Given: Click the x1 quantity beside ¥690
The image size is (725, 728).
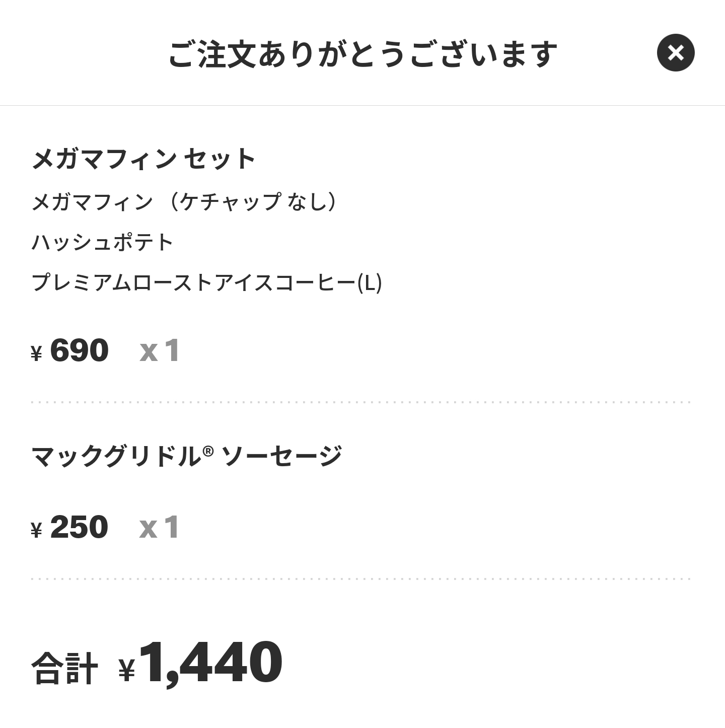Looking at the screenshot, I should coord(160,350).
